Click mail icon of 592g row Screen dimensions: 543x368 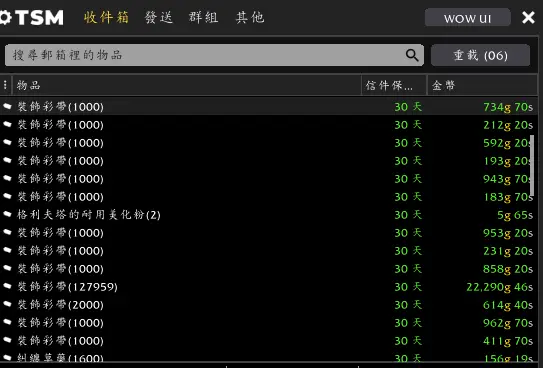tap(8, 142)
